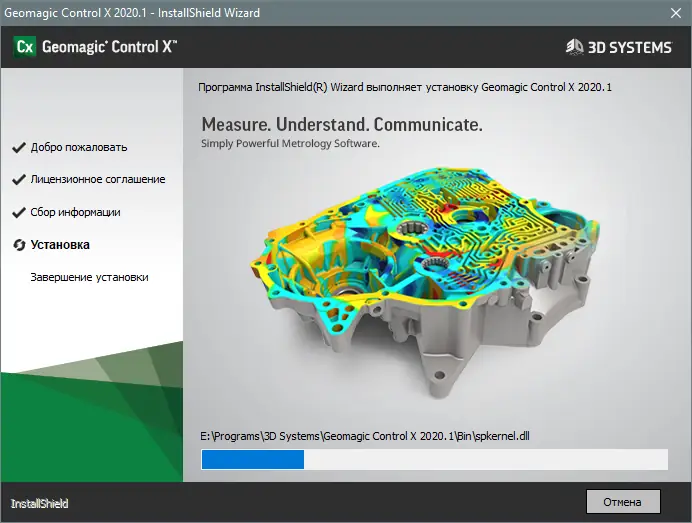
Task: Click the Программа InstallShield(R) Wizard status message
Action: click(x=405, y=87)
